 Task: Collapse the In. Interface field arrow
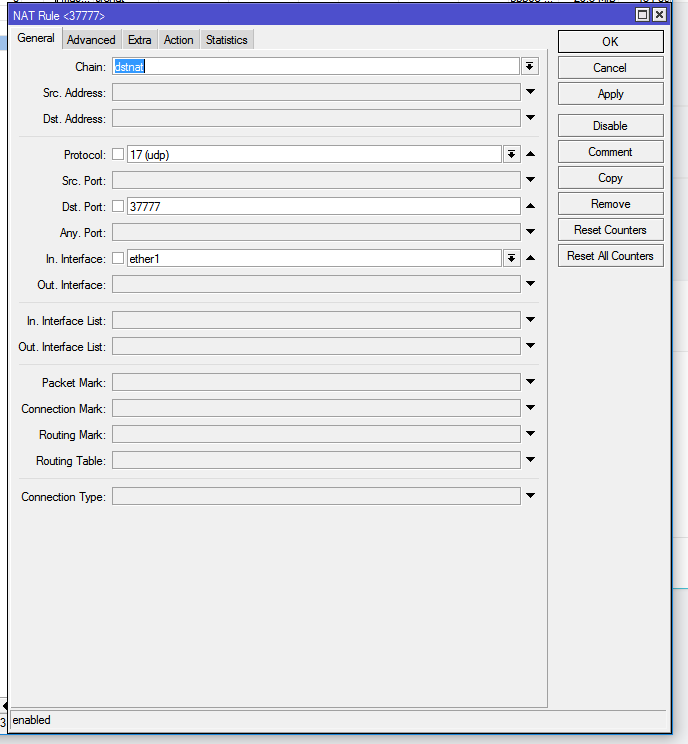[530, 258]
